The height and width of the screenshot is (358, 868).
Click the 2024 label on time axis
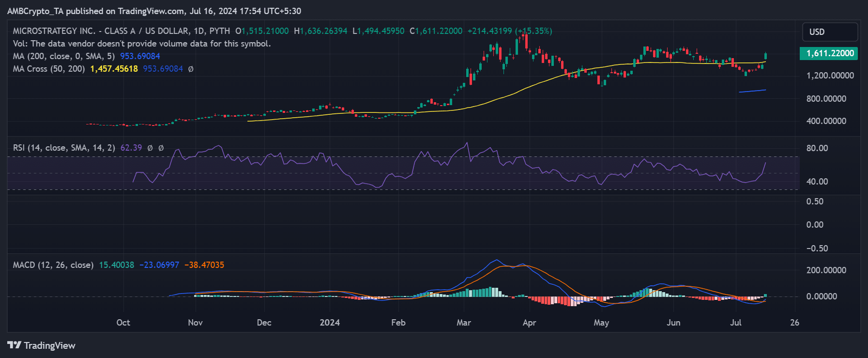330,323
